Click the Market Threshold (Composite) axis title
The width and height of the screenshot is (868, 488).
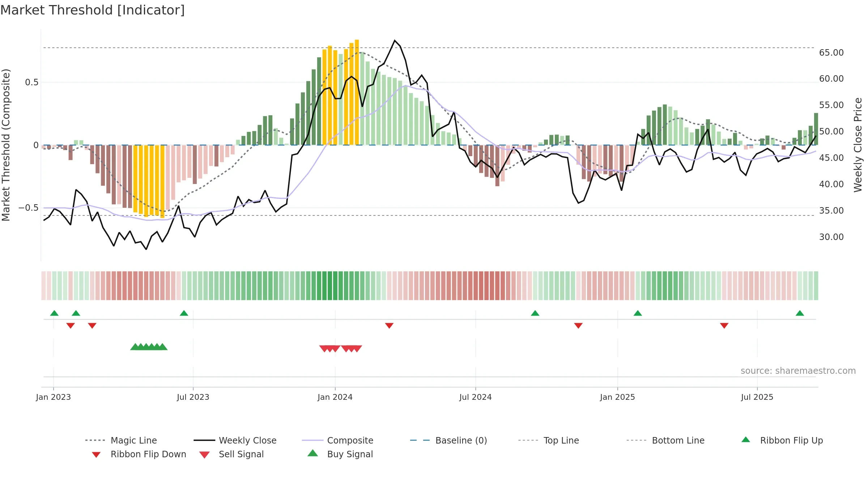6,145
